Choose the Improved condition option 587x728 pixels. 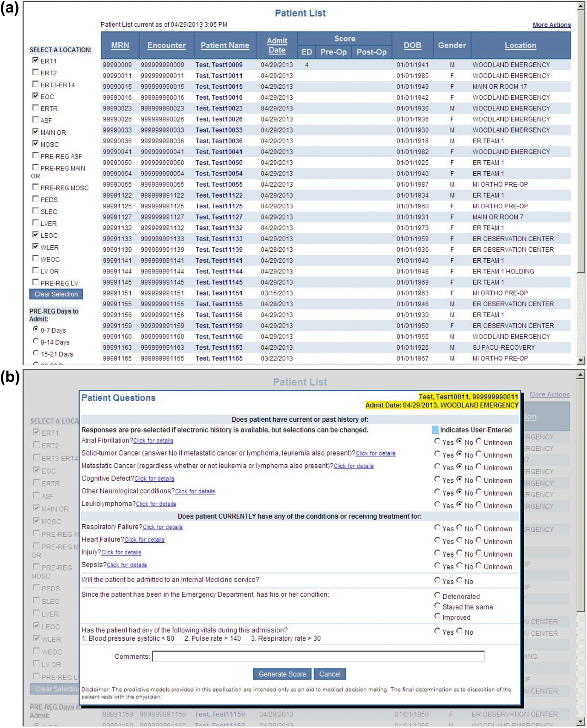437,617
